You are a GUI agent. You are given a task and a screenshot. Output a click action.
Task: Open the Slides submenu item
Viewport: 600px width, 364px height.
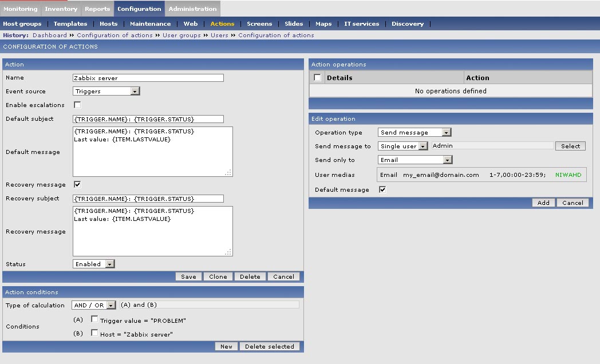[294, 23]
